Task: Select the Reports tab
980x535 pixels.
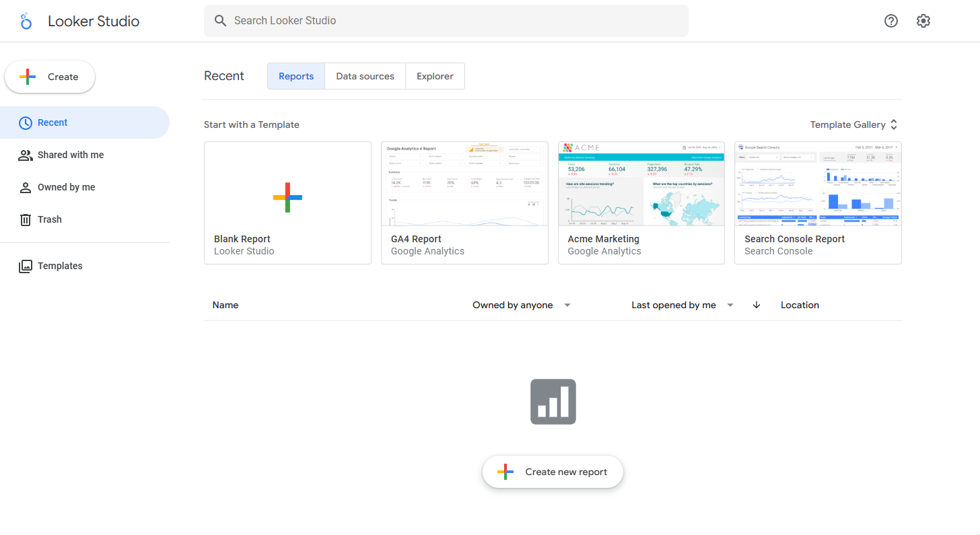Action: pyautogui.click(x=296, y=76)
